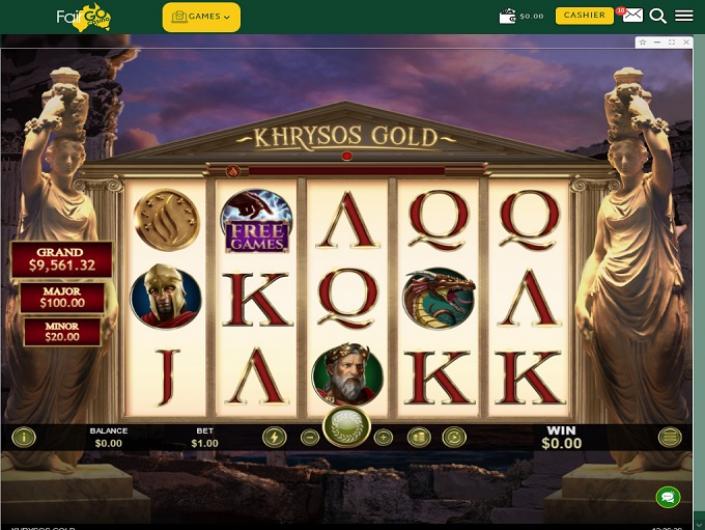Open the in-game menu button
Screen dimensions: 705x530
[x=669, y=437]
